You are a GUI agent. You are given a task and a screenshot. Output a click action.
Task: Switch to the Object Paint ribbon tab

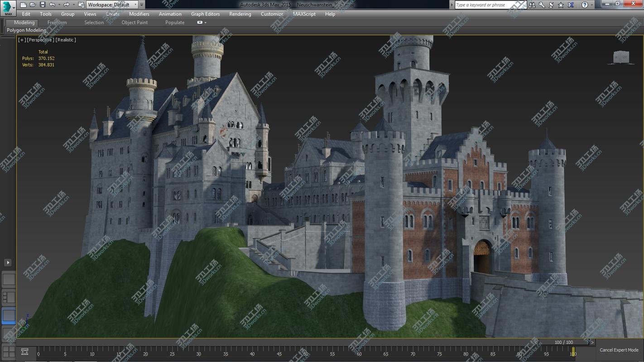point(135,23)
